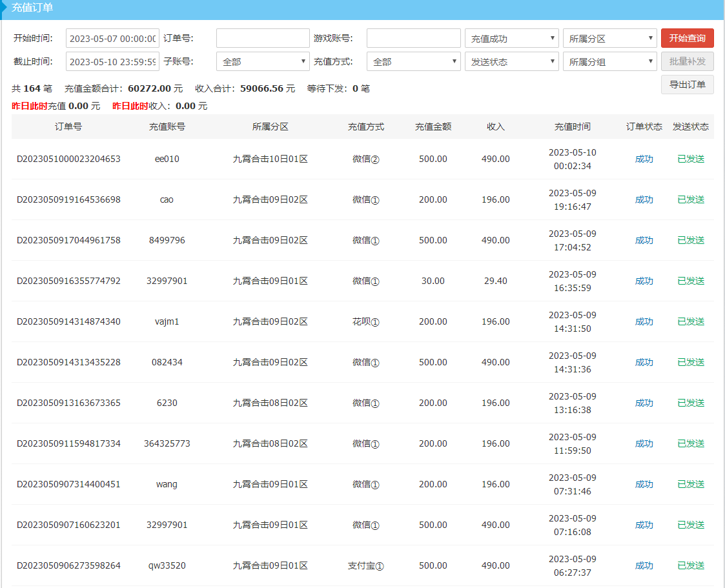Viewport: 725px width, 588px height.
Task: Click the 导出订单 export button
Action: (687, 85)
